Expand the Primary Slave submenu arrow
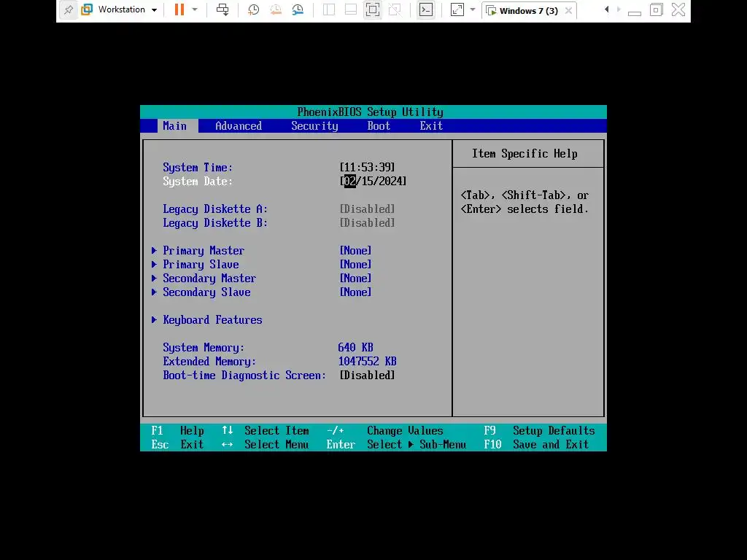Image resolution: width=747 pixels, height=560 pixels. click(x=154, y=264)
